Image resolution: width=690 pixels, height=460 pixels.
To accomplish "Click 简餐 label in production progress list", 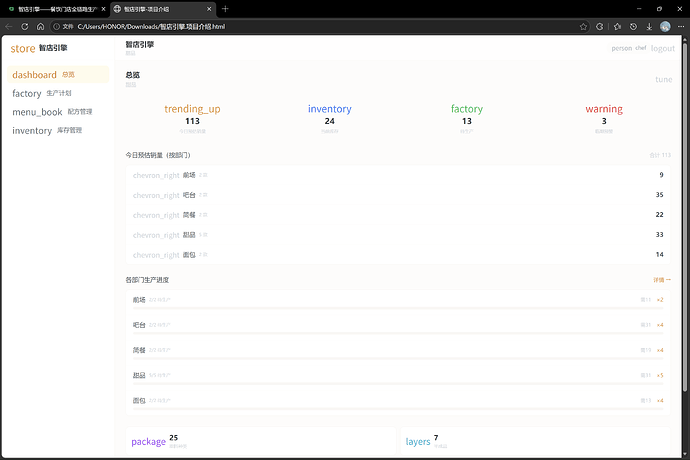I will [139, 350].
